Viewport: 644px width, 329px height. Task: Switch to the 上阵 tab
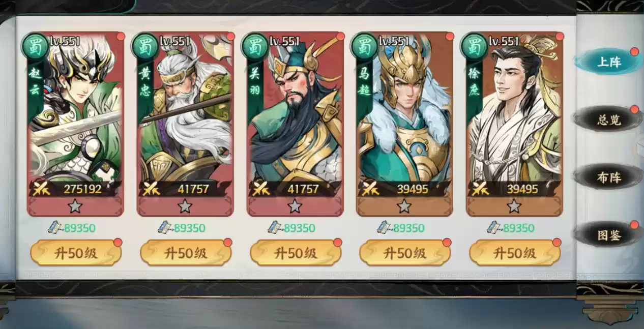click(607, 62)
